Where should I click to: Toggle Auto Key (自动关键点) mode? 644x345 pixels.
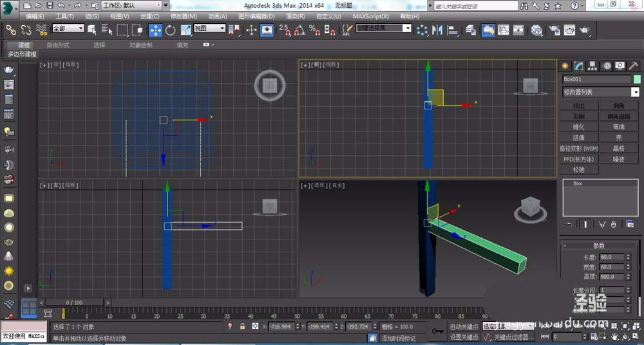464,326
